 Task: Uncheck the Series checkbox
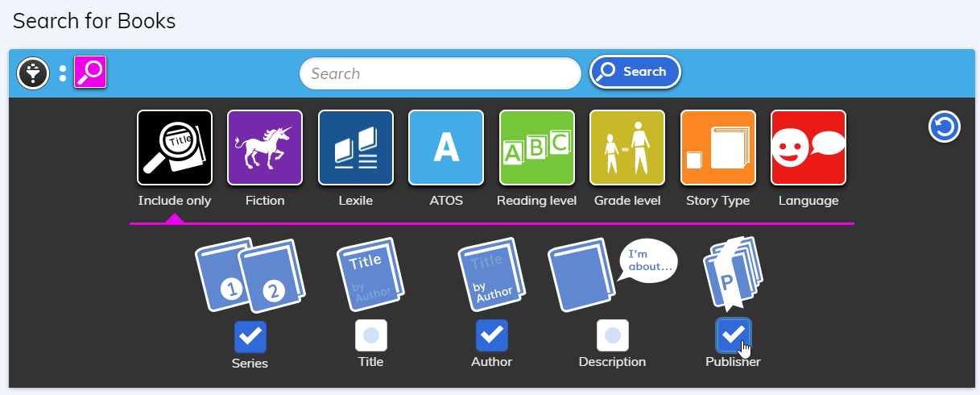coord(250,336)
